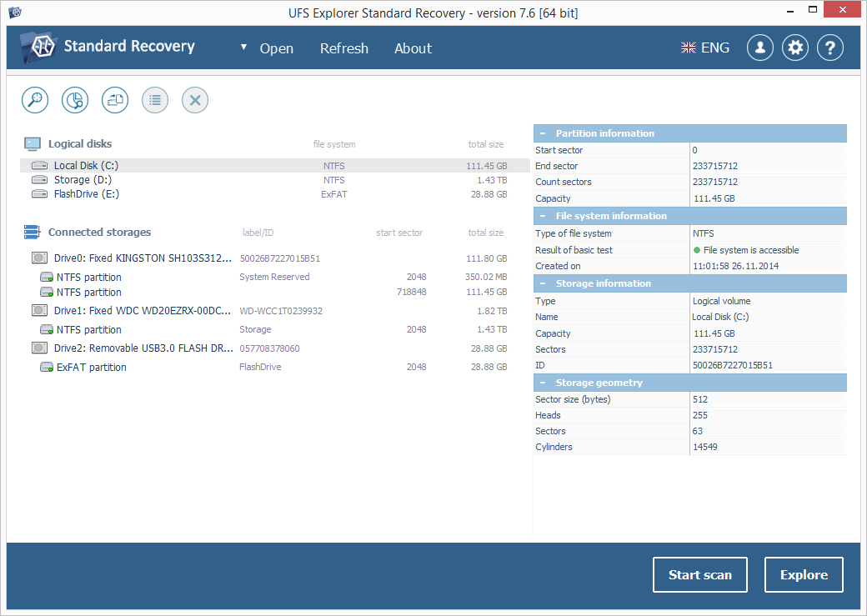
Task: Click the WD-WCC1T0239932 drive ID
Action: click(281, 311)
